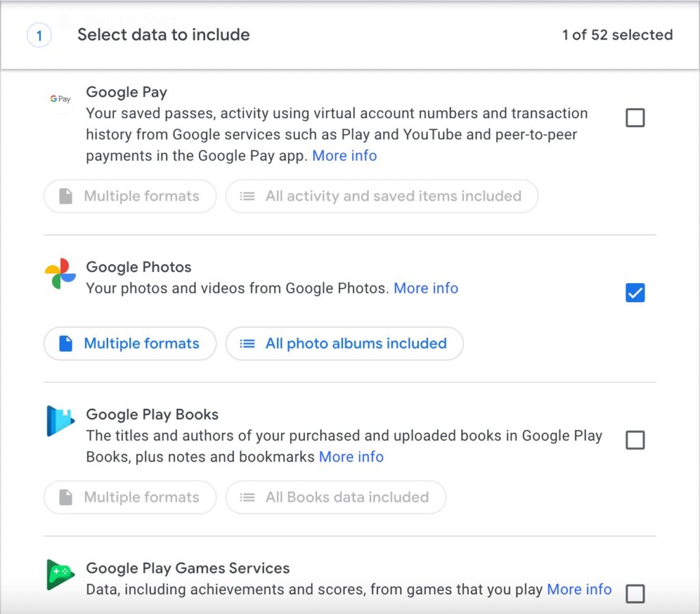Click Google Play Games More info link
Screen dimensions: 700x614
579,589
